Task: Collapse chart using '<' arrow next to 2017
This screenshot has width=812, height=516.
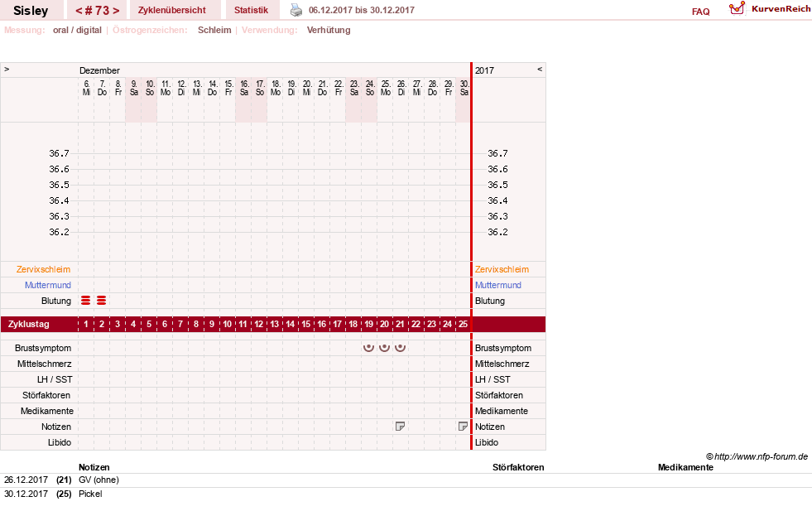Action: tap(540, 69)
